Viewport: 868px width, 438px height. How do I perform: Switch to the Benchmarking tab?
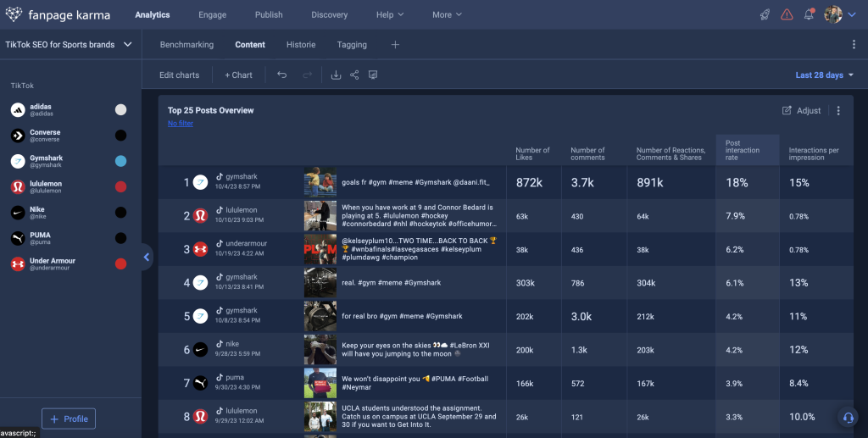[x=186, y=45]
